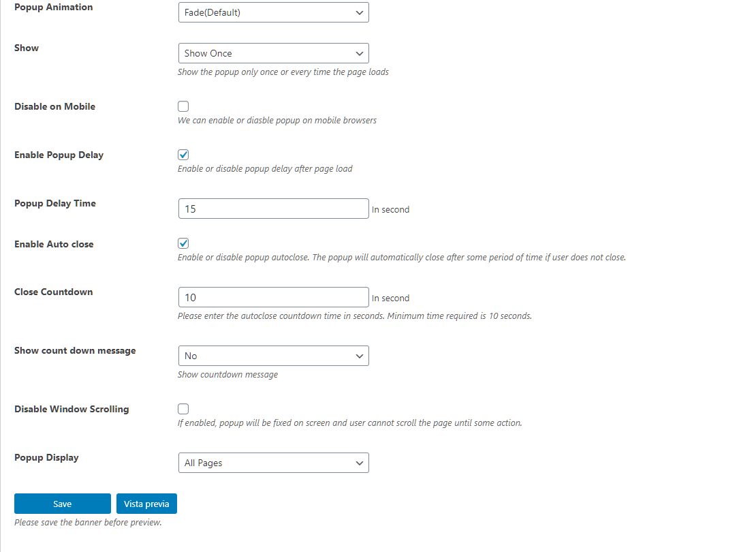The height and width of the screenshot is (552, 756).
Task: Uncheck the Enable Auto close checkbox
Action: tap(183, 243)
